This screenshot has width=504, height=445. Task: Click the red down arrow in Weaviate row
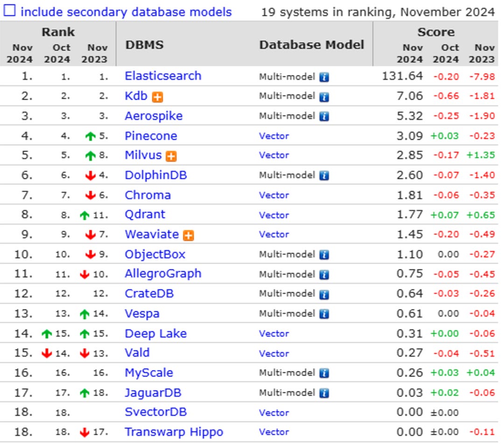[91, 235]
